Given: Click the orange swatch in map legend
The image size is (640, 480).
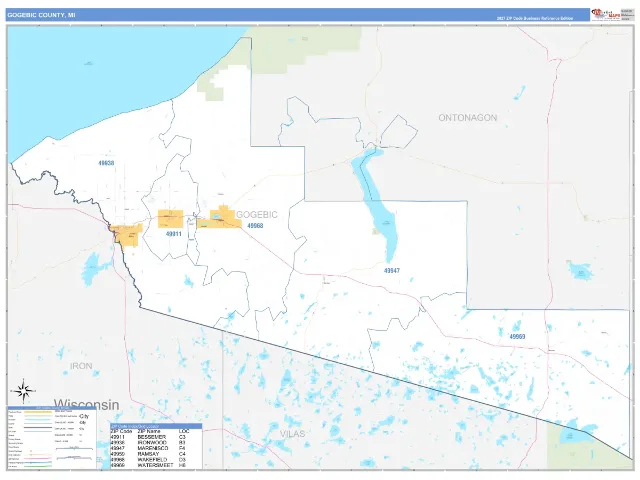Looking at the screenshot, I should point(38,412).
